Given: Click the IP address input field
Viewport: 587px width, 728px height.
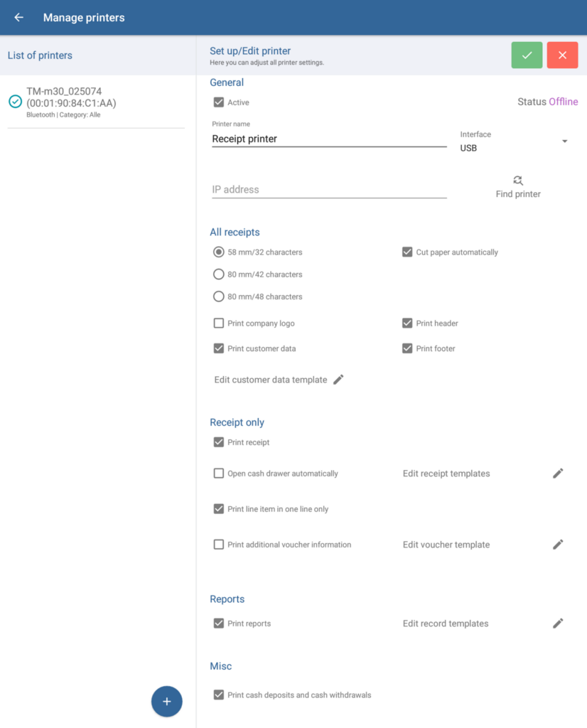Looking at the screenshot, I should pyautogui.click(x=329, y=190).
